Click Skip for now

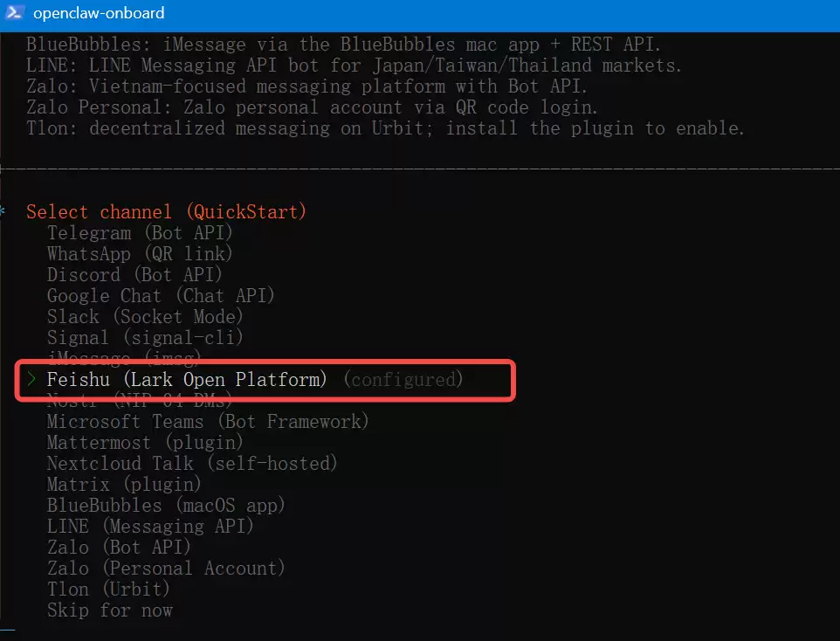(x=110, y=610)
